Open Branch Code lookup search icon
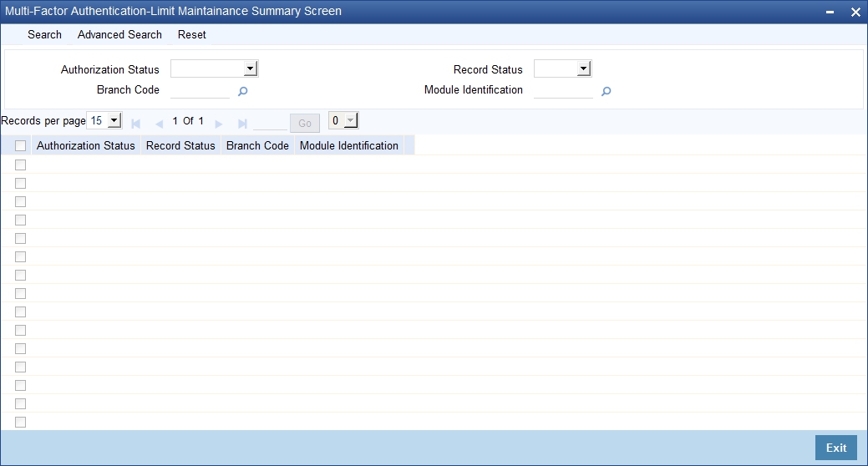 click(x=242, y=91)
